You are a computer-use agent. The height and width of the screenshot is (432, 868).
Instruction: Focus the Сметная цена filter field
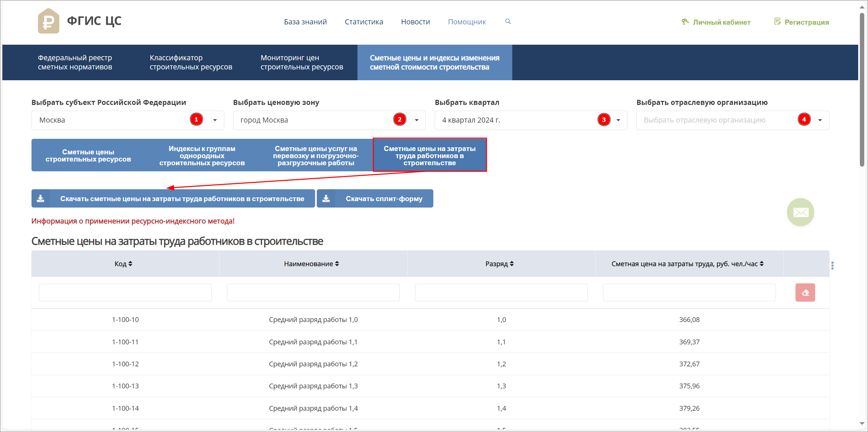pos(689,293)
